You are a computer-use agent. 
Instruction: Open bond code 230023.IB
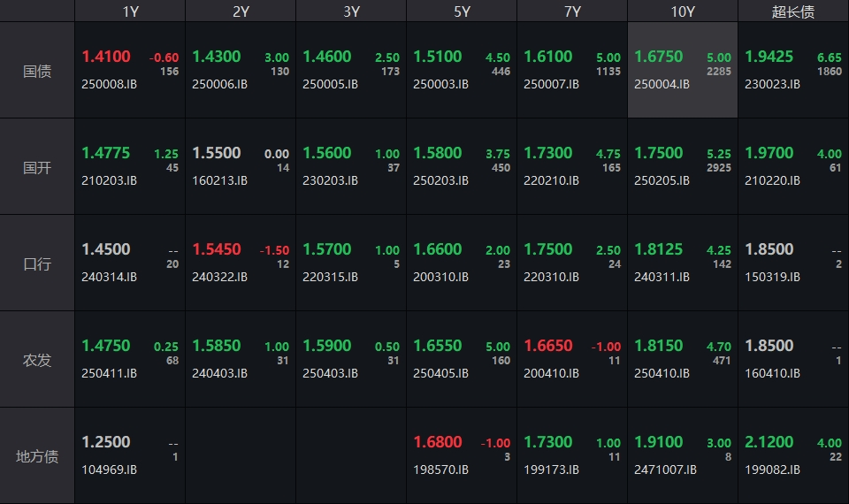click(772, 85)
